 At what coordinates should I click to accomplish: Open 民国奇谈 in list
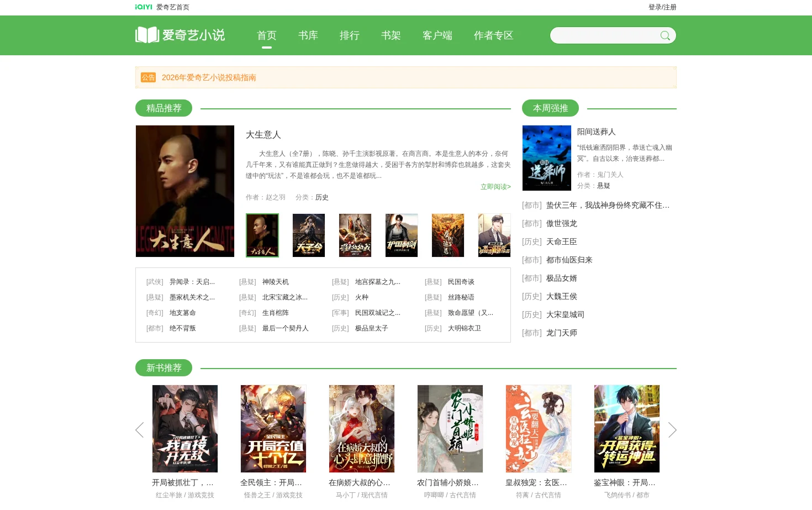tap(461, 282)
